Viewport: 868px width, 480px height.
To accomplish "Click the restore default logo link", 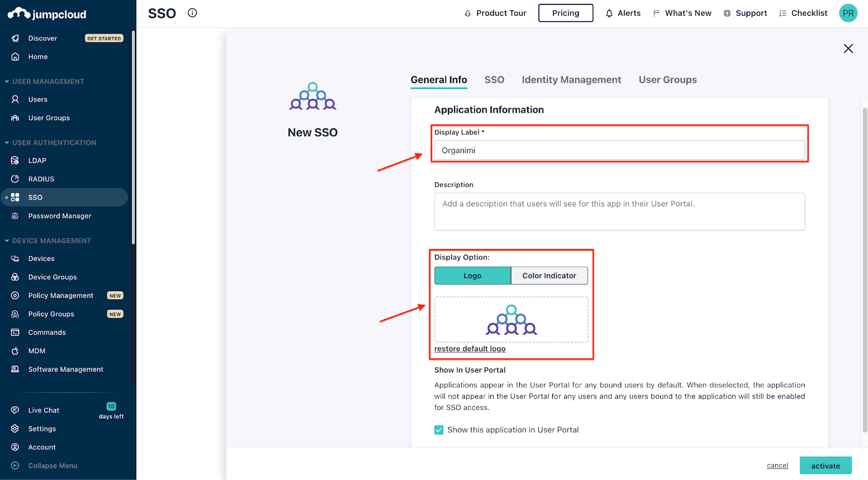I will click(x=470, y=349).
